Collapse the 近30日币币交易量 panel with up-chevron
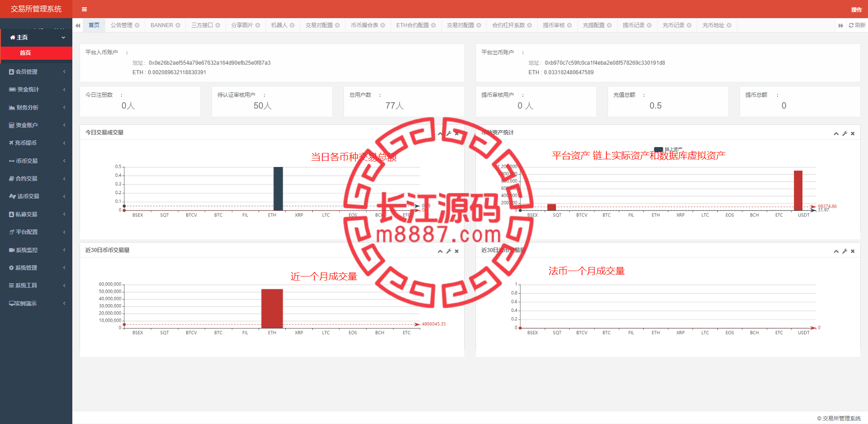This screenshot has width=868, height=424. coord(440,251)
